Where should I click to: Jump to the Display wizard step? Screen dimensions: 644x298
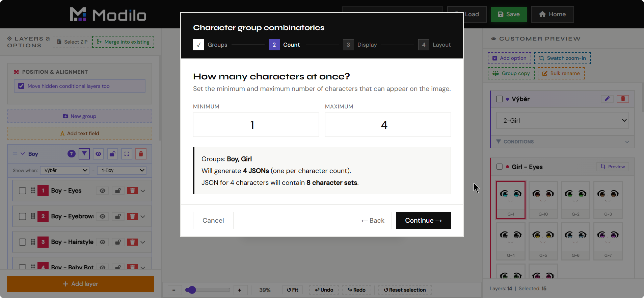pos(360,45)
